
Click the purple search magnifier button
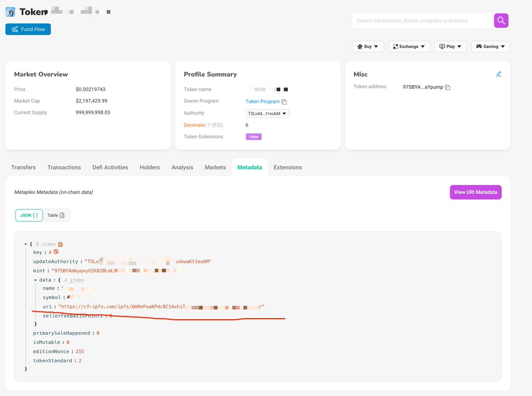[501, 20]
